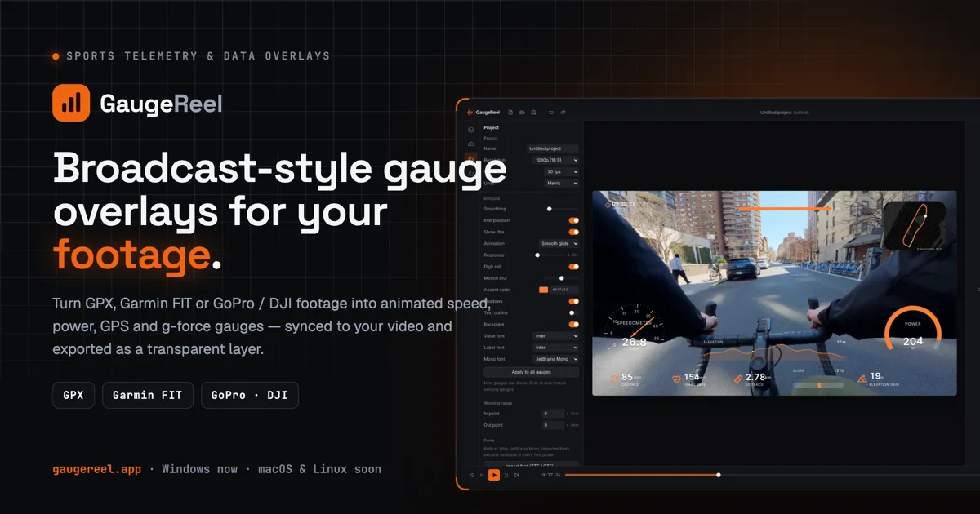The image size is (980, 514).
Task: Toggle the Show title switch
Action: (x=573, y=232)
